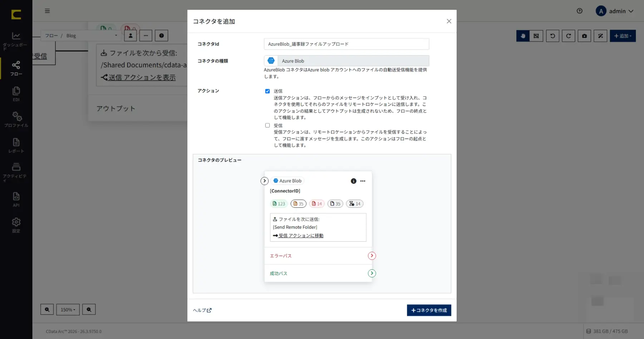This screenshot has width=644, height=339.
Task: Click the green 123 file badge
Action: [279, 204]
